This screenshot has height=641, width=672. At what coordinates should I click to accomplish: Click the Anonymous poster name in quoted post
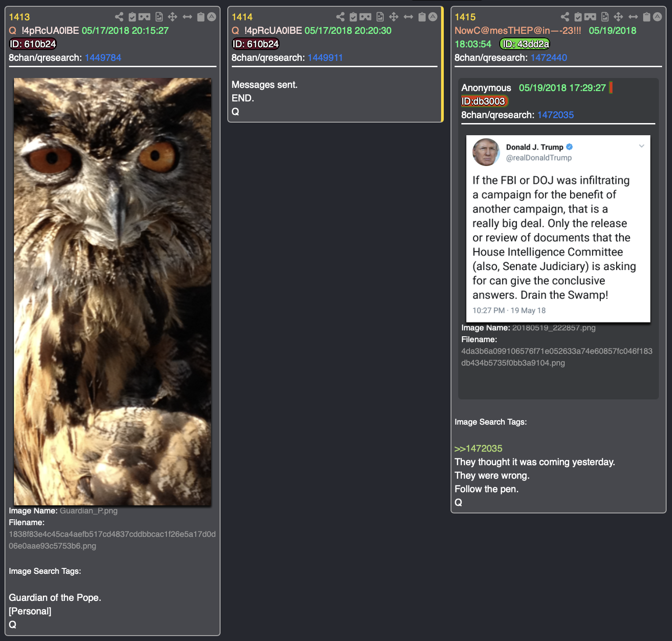[x=486, y=88]
